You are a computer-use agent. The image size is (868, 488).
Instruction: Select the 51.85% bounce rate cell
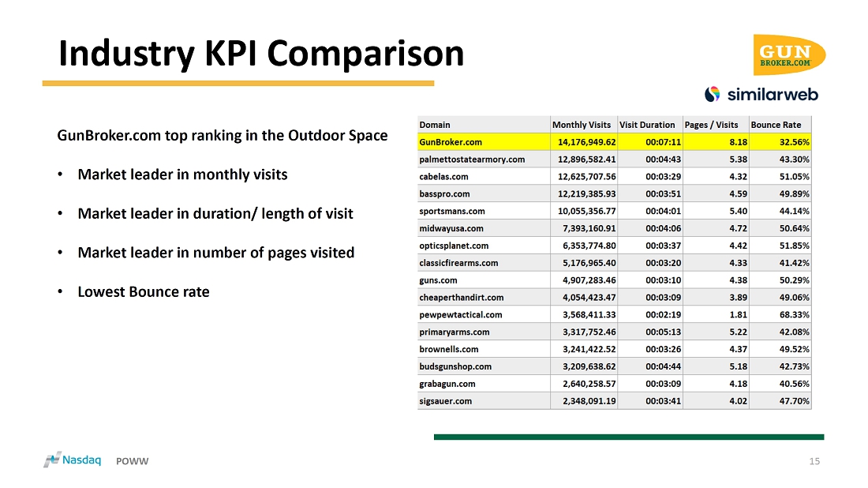click(780, 246)
